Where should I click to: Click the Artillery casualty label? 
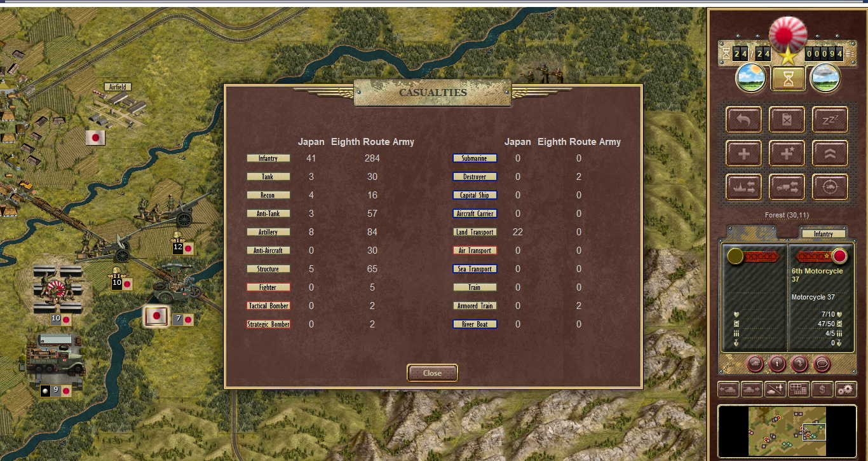click(x=268, y=232)
